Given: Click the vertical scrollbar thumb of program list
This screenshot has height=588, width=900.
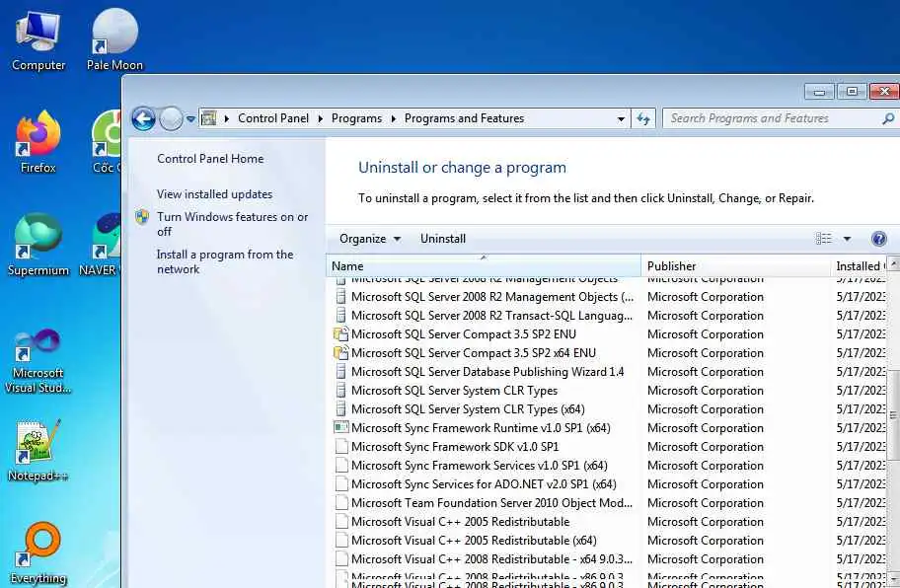Looking at the screenshot, I should coord(893,416).
